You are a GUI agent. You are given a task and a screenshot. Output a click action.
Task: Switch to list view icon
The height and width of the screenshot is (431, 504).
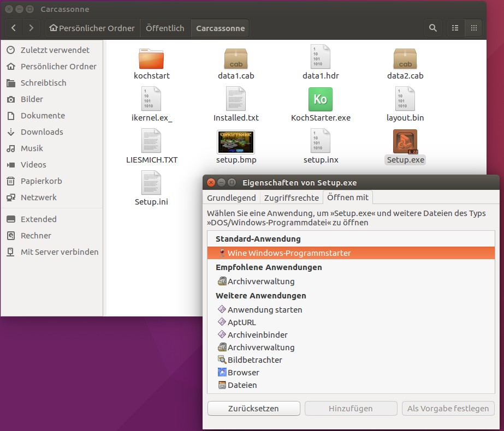click(455, 28)
